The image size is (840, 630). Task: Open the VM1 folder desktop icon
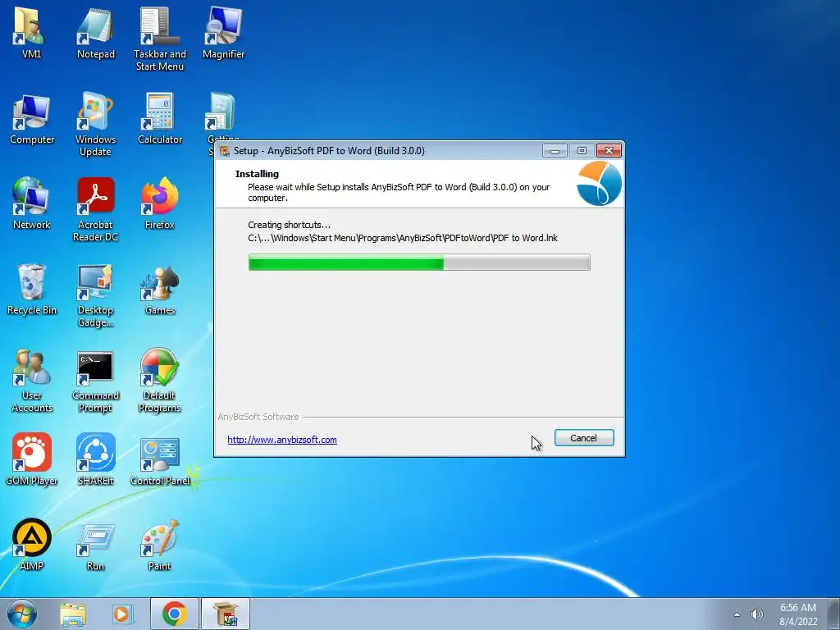pyautogui.click(x=31, y=33)
